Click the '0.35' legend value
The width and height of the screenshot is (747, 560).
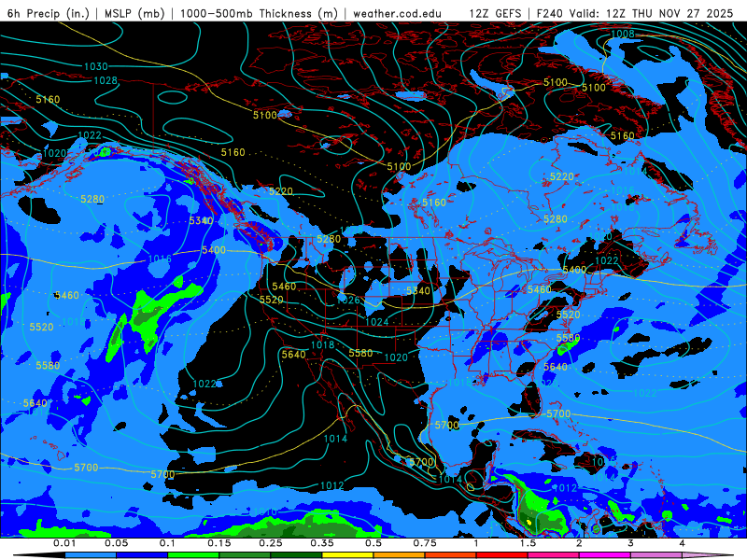coord(322,543)
